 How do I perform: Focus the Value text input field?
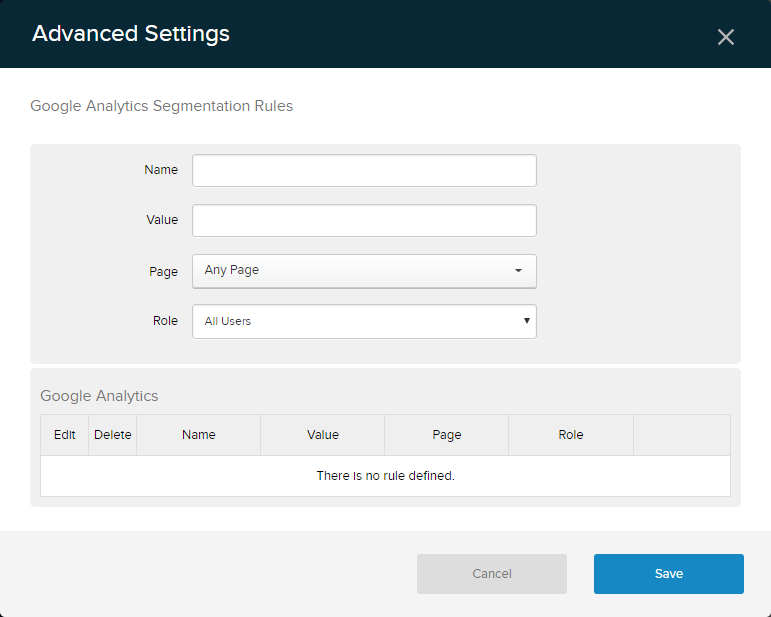click(364, 221)
